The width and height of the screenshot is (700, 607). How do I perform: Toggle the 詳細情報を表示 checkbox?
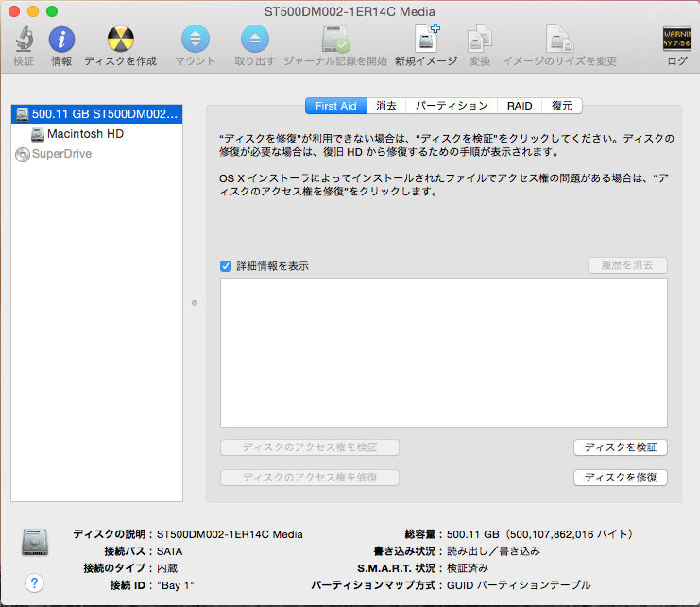pos(226,266)
